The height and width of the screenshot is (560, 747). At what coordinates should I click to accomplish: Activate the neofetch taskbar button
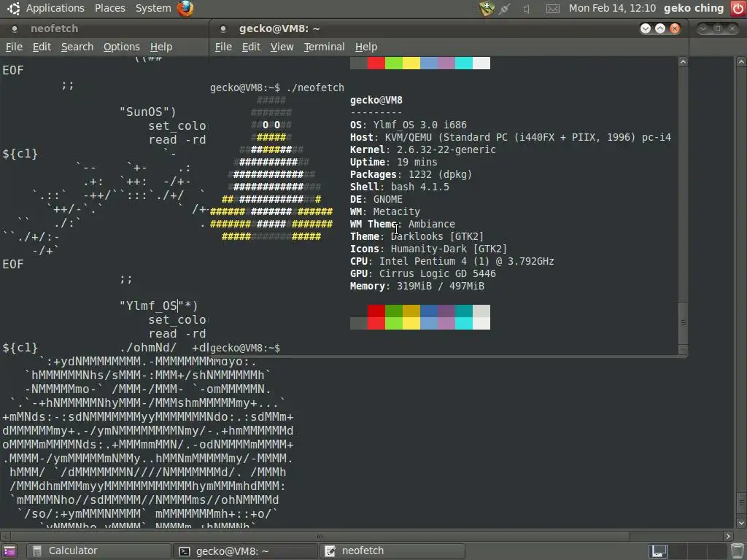click(392, 551)
